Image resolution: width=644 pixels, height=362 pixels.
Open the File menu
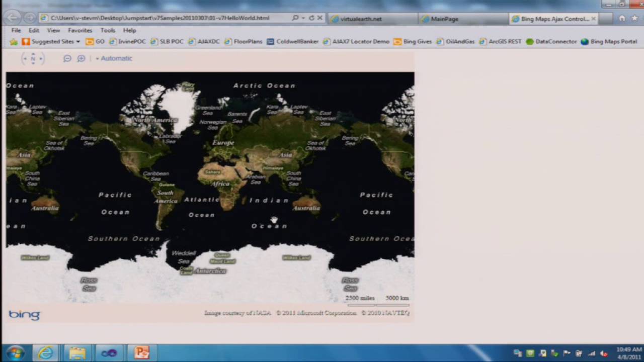click(16, 30)
